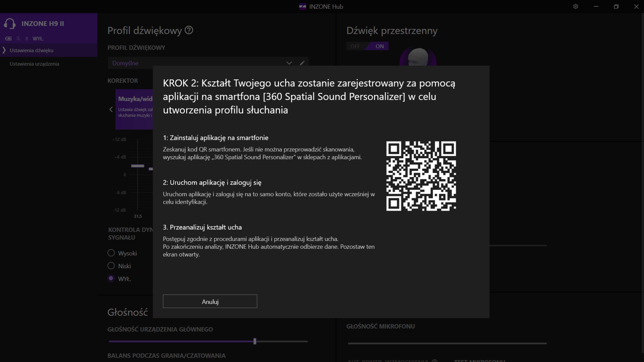The width and height of the screenshot is (644, 362).
Task: Collapse Ustawienia dźwięku chevron in sidebar
Action: (x=4, y=50)
